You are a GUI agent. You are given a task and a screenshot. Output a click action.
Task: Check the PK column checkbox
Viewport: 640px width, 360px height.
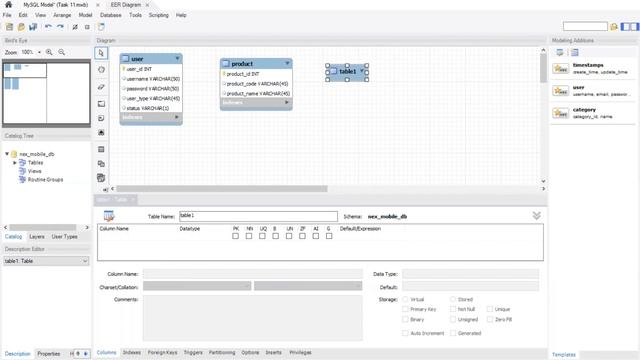[236, 236]
